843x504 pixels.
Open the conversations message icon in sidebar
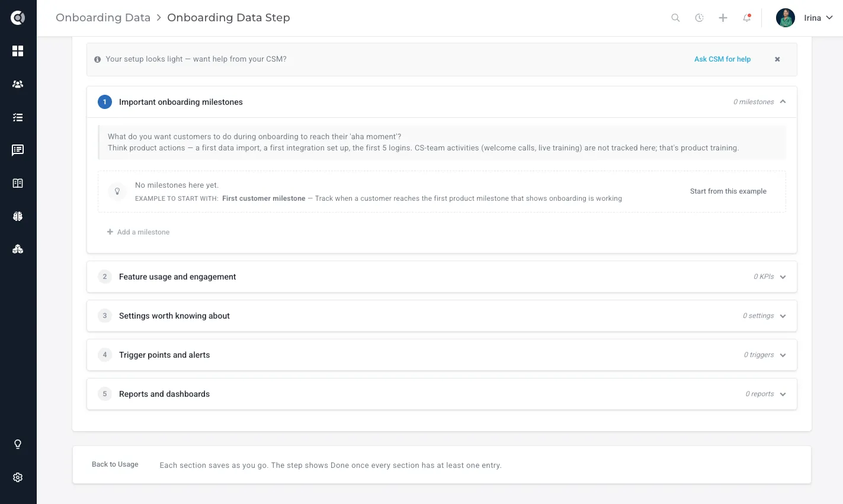click(18, 150)
